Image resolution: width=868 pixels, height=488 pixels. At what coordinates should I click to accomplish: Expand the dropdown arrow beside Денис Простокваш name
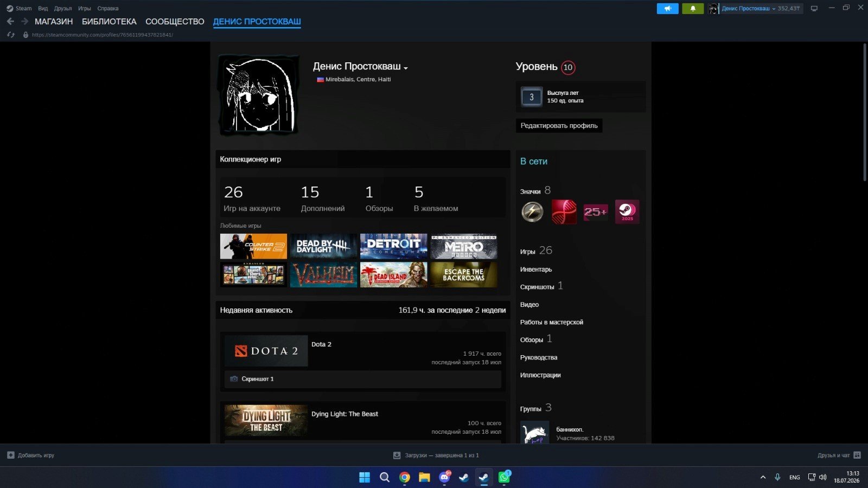click(x=406, y=68)
